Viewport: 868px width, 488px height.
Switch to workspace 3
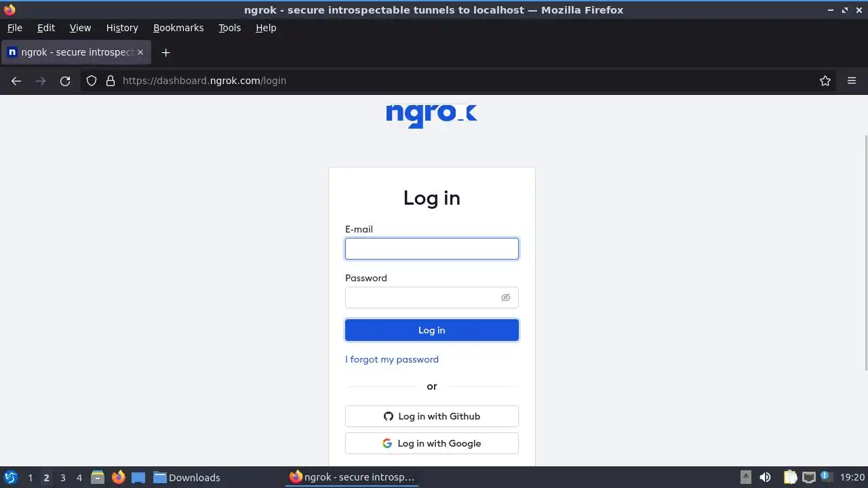pyautogui.click(x=62, y=478)
